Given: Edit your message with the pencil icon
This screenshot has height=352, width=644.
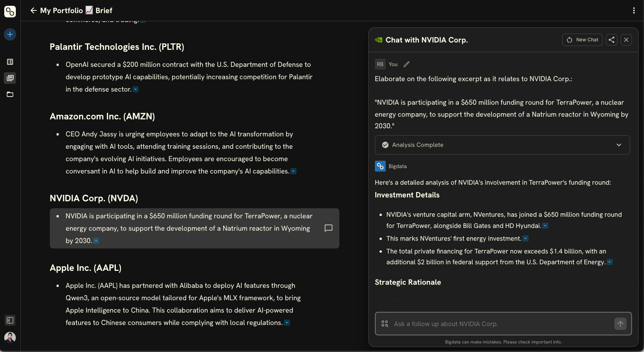Looking at the screenshot, I should pos(407,64).
